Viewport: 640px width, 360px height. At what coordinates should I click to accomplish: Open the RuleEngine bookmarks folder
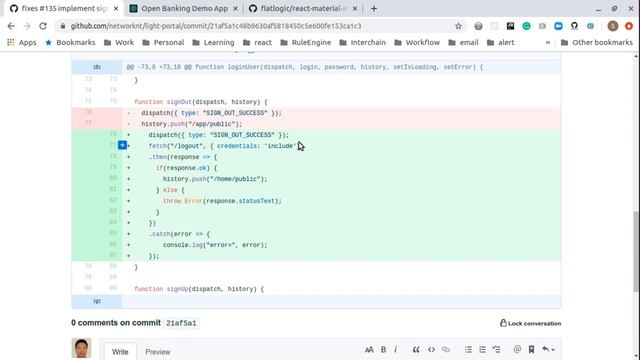pos(306,42)
